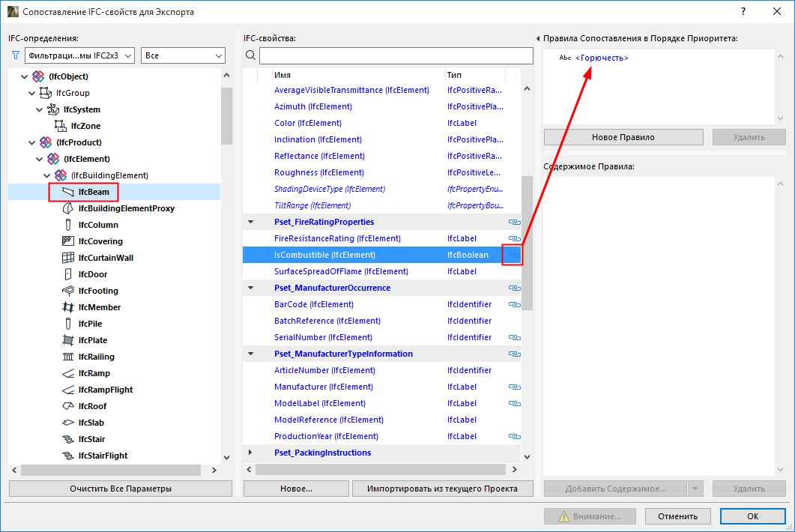Select the IfcBuildingElementProxy icon
Screen dimensions: 795x532
point(68,208)
